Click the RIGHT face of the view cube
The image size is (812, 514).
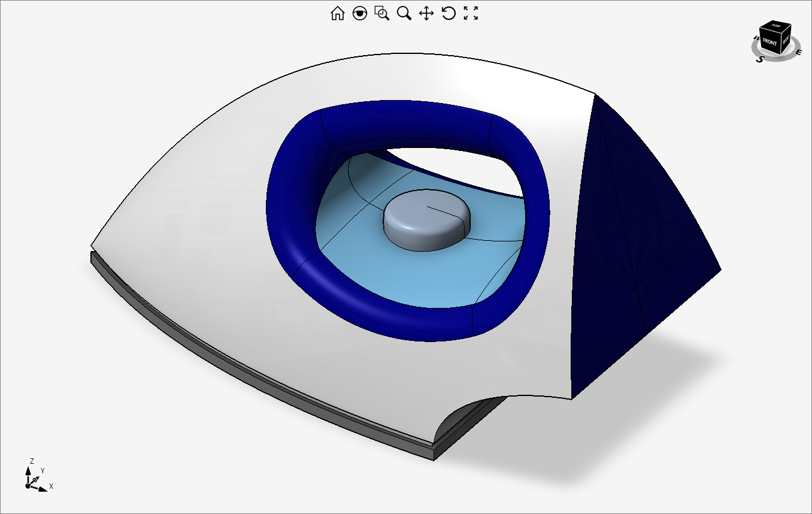tap(786, 40)
